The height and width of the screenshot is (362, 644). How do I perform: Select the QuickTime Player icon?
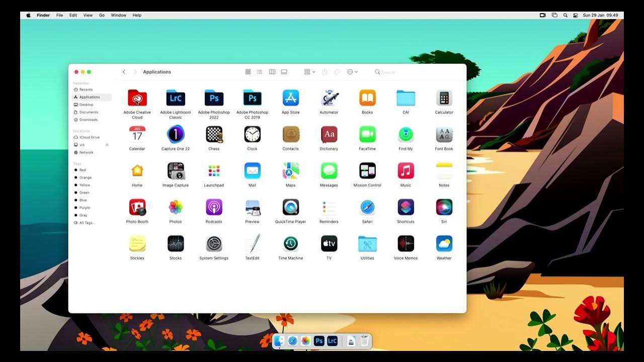click(x=291, y=207)
